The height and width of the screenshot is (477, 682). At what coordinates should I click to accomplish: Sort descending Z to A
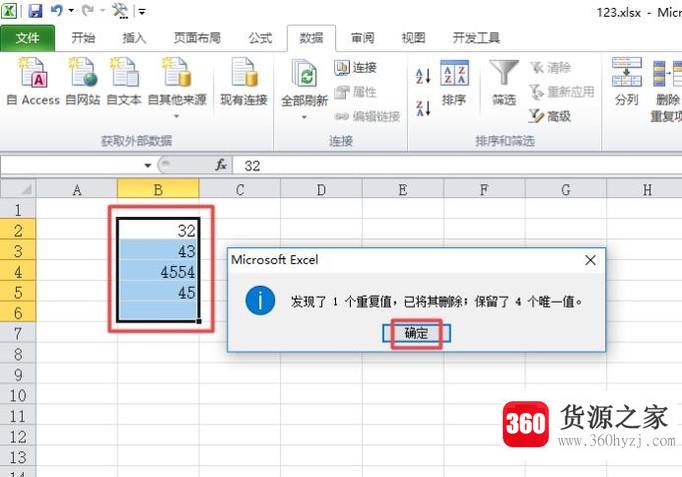tap(423, 108)
